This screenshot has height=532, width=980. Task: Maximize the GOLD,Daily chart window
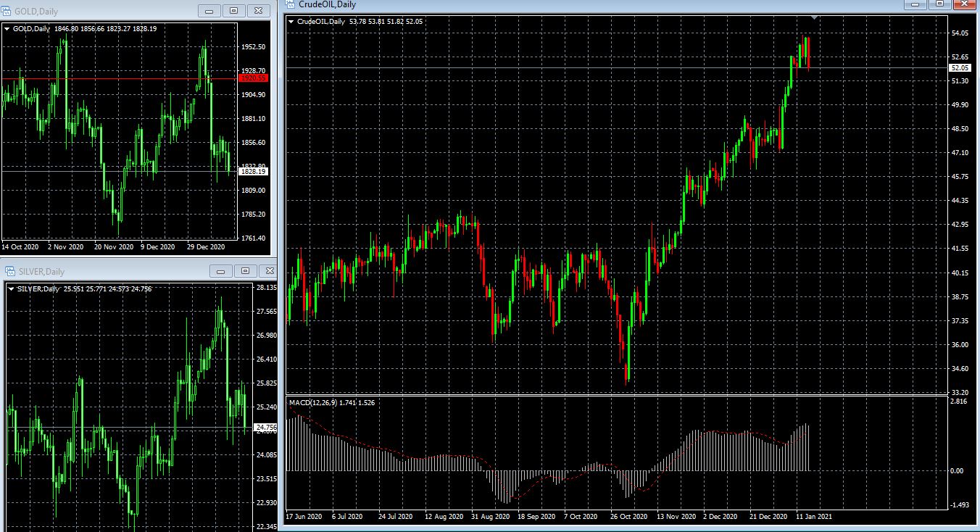tap(233, 11)
